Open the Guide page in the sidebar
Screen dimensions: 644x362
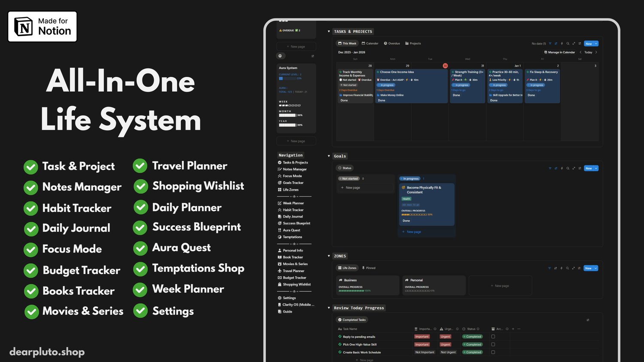tap(285, 312)
